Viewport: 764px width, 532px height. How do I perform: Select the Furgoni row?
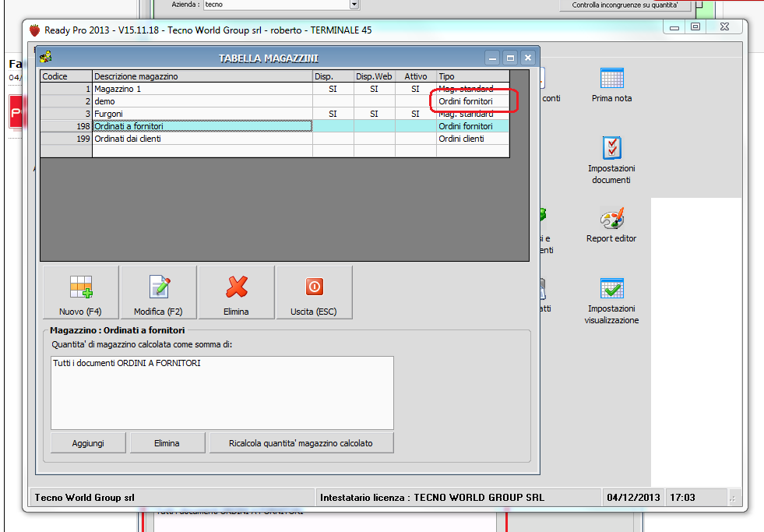pos(275,114)
